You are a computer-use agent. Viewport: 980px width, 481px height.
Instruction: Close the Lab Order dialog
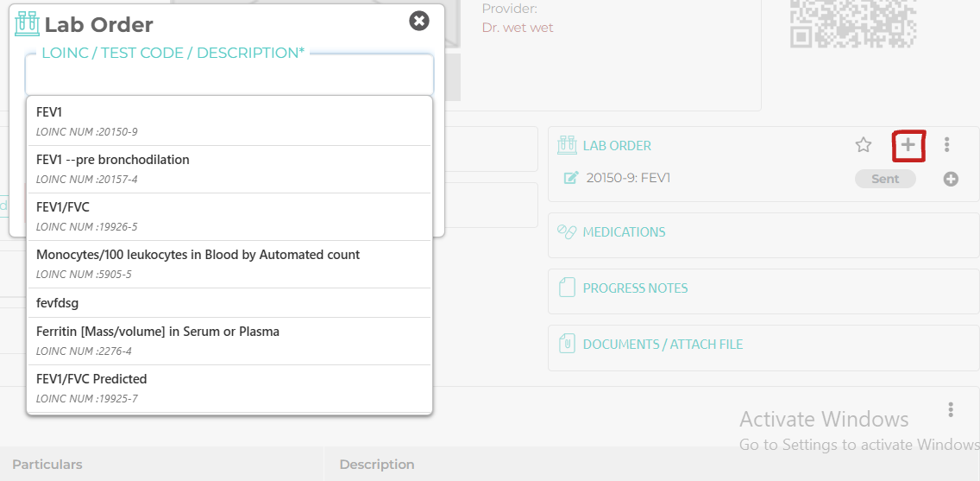point(419,21)
